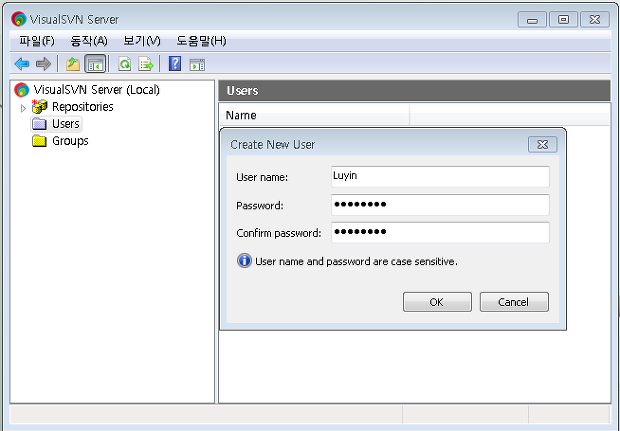Select VisualSVN Server (Local) tree root

tap(96, 90)
